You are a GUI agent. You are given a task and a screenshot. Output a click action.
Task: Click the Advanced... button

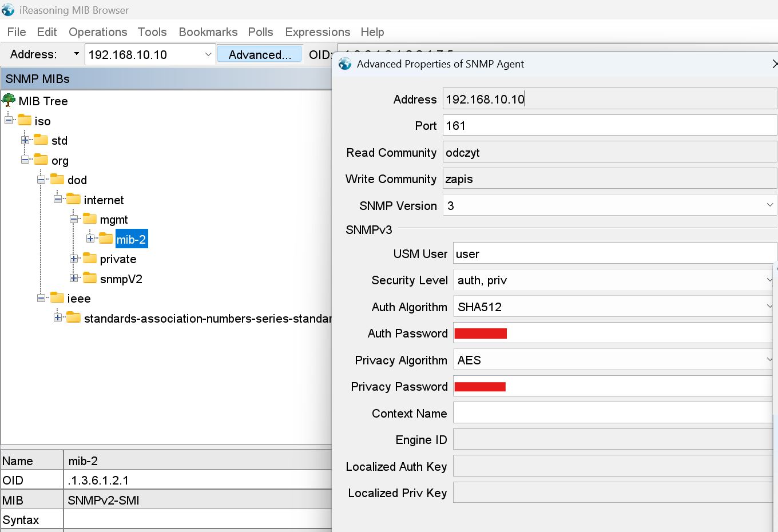tap(259, 54)
